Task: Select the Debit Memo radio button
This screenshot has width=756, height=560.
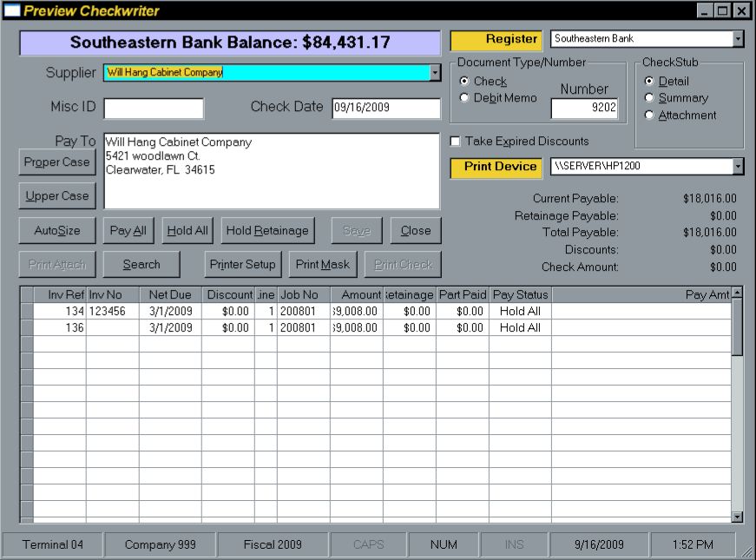Action: coord(463,97)
